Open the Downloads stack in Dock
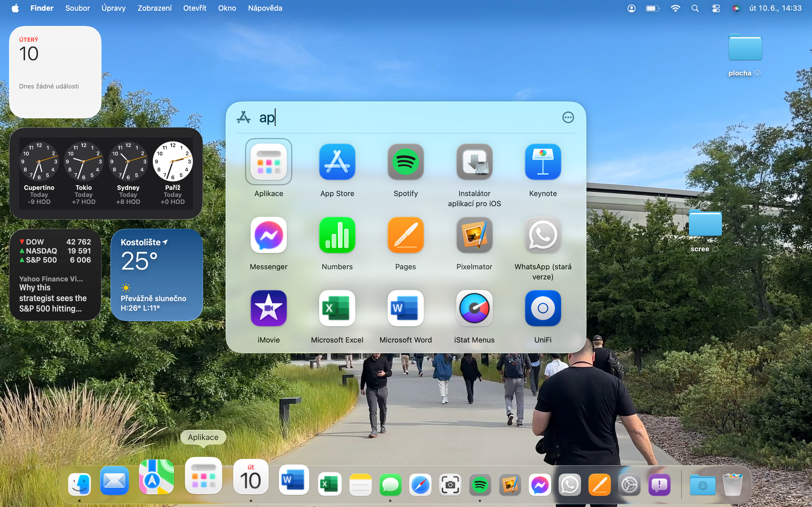This screenshot has width=812, height=507. click(702, 484)
